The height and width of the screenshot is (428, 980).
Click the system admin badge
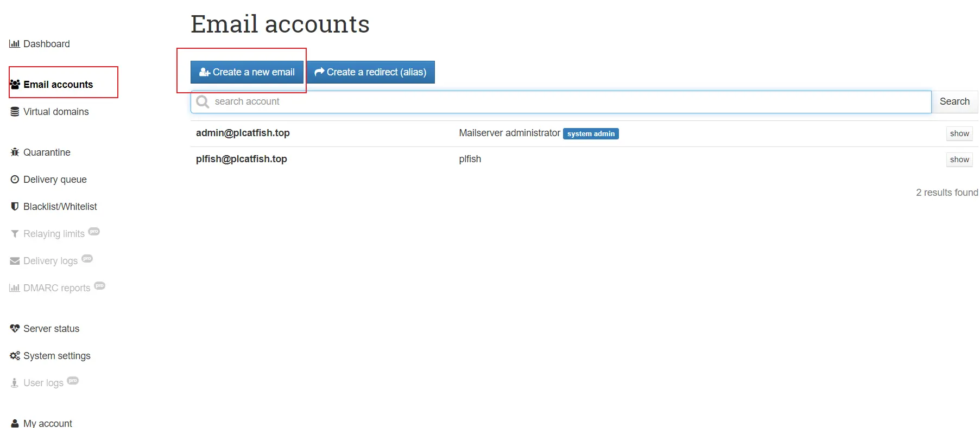pyautogui.click(x=591, y=133)
